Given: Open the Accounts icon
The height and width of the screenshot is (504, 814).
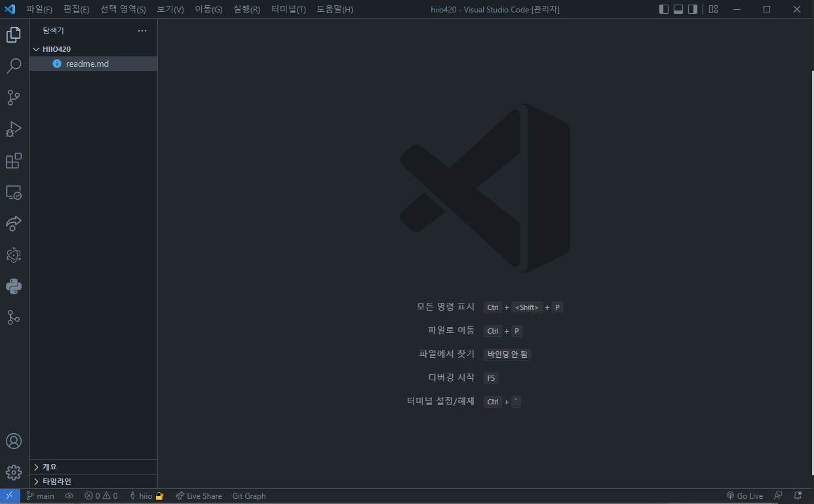Looking at the screenshot, I should pos(14,441).
